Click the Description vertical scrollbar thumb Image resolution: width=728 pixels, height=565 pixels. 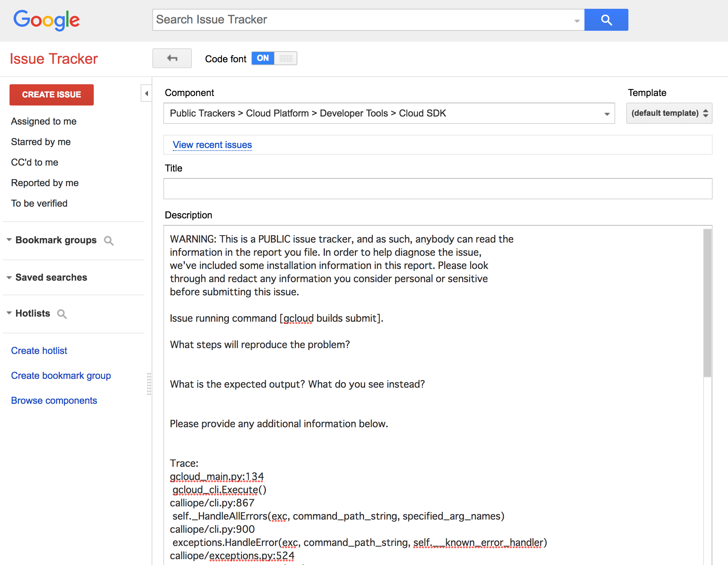[707, 303]
